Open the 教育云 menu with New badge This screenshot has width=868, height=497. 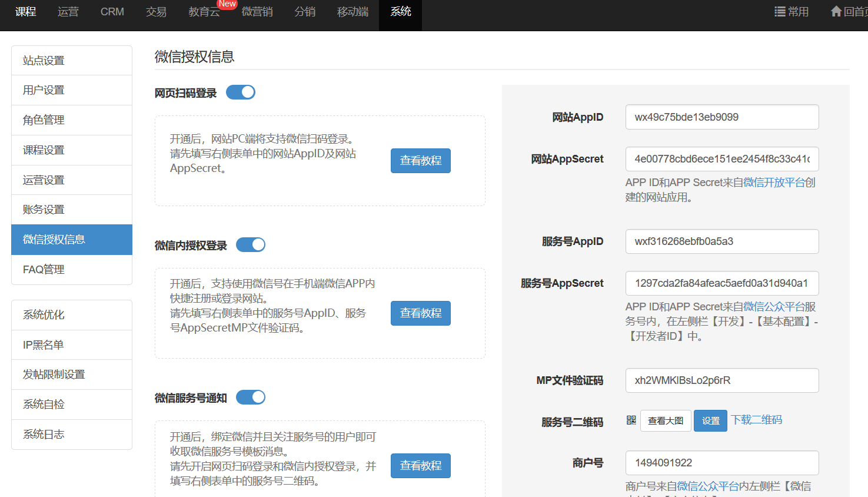[204, 12]
